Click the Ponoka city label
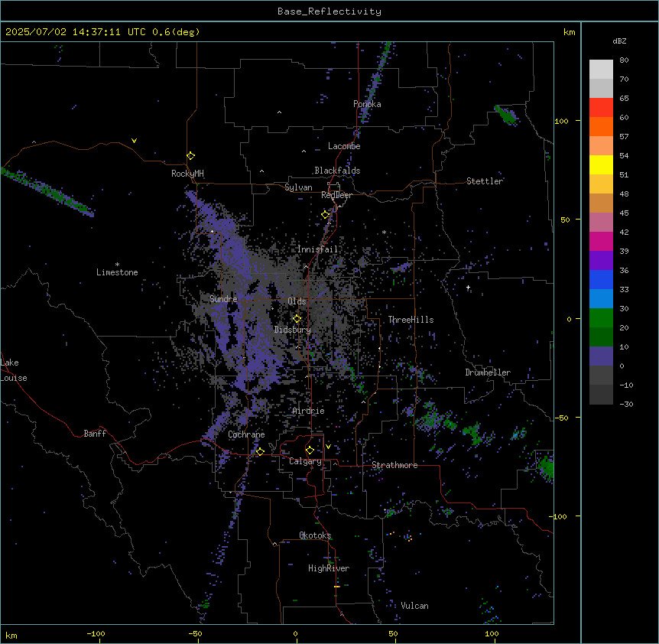 tap(367, 104)
